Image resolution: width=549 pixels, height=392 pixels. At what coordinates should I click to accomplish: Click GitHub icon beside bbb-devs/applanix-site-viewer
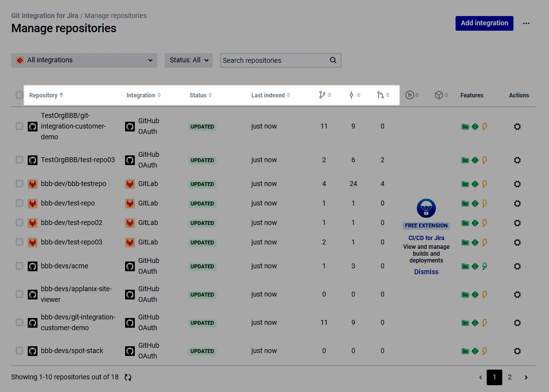(33, 295)
